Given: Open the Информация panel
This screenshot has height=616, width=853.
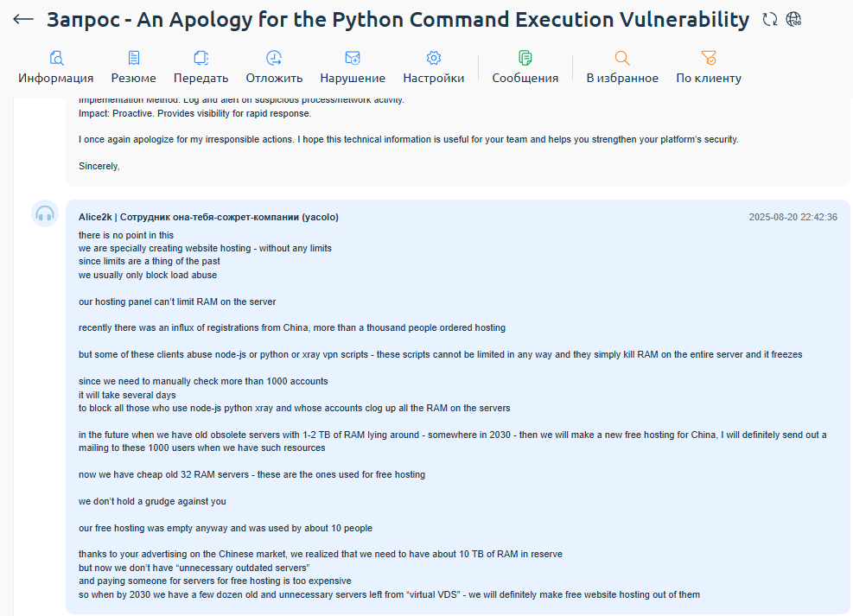Looking at the screenshot, I should (56, 58).
